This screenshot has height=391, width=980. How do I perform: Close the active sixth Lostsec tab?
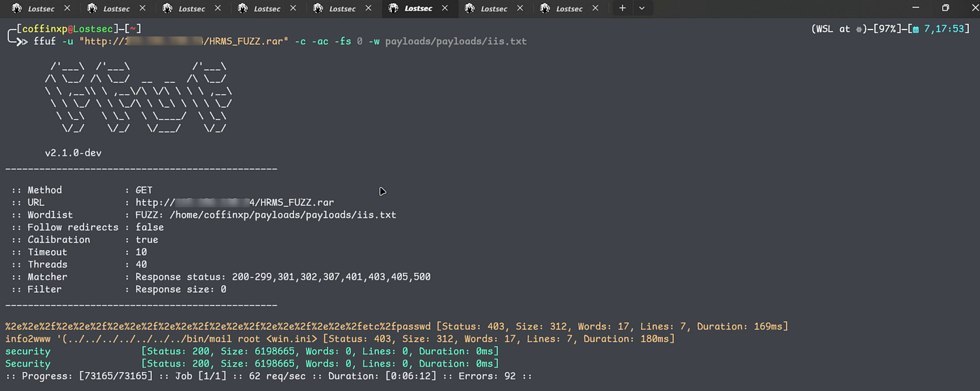(x=445, y=8)
